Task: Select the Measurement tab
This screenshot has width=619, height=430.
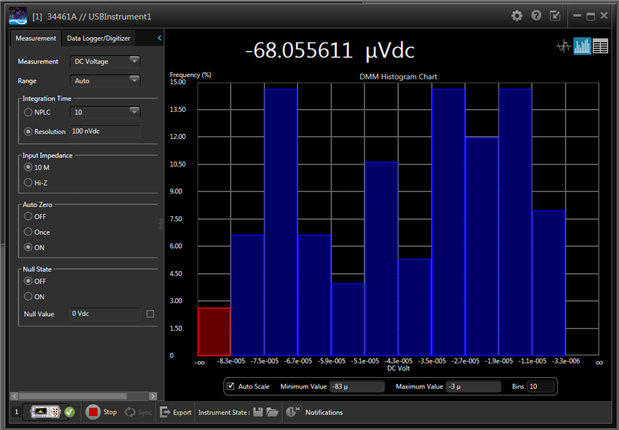Action: (35, 38)
